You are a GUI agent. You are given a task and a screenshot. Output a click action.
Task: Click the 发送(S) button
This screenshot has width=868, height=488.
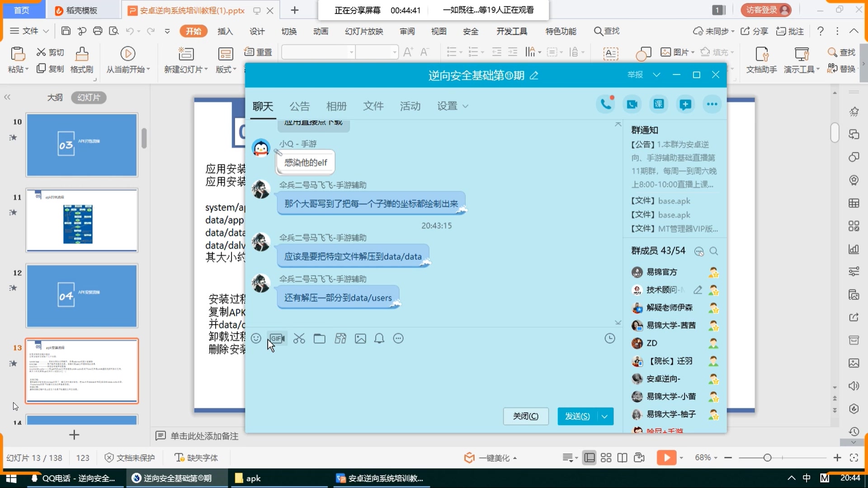click(578, 416)
